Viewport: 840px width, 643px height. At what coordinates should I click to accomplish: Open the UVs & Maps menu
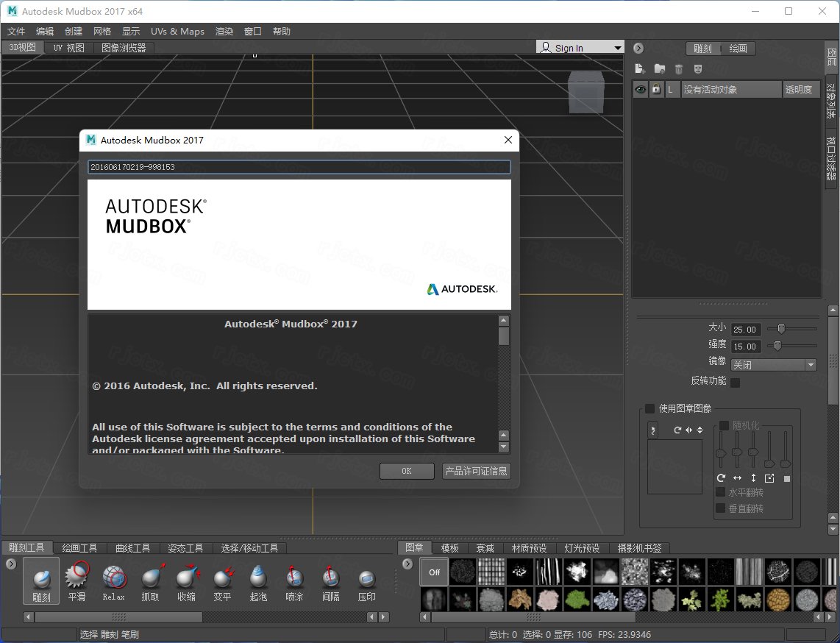pyautogui.click(x=177, y=31)
